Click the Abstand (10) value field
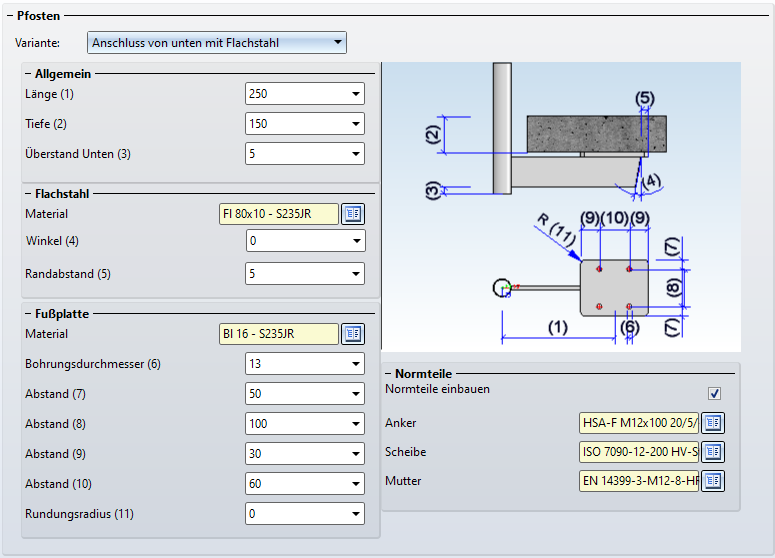Screen dimensions: 775x558 295,485
